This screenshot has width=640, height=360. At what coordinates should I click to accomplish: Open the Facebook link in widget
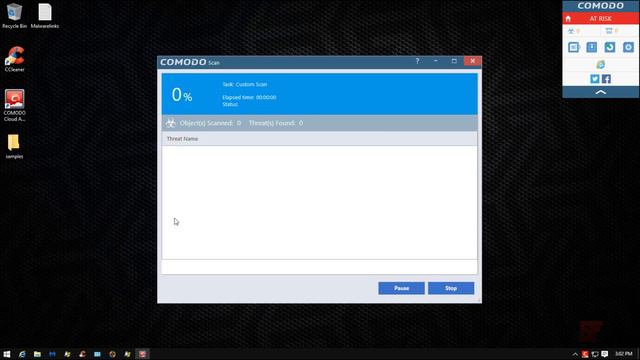[x=606, y=79]
